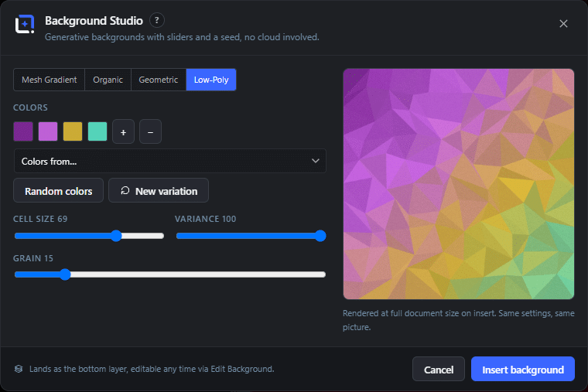Add a color with the plus button
The image size is (588, 392).
[x=123, y=132]
